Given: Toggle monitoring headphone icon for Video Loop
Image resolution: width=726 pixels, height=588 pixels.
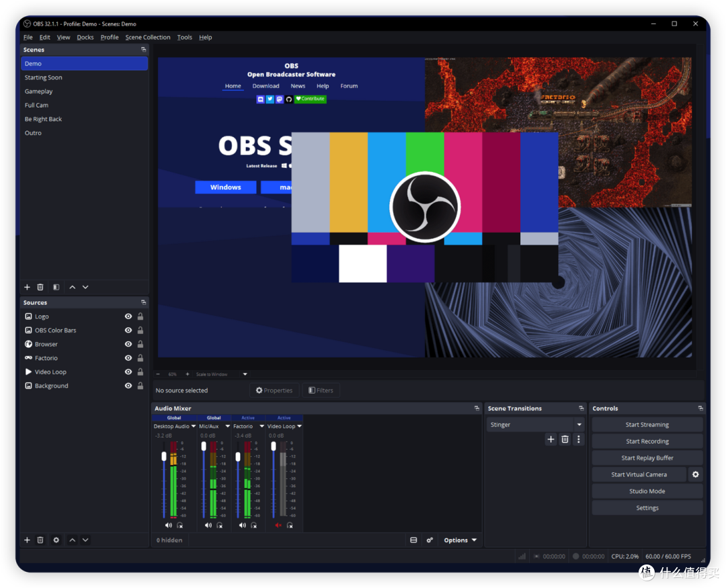Looking at the screenshot, I should [x=290, y=525].
